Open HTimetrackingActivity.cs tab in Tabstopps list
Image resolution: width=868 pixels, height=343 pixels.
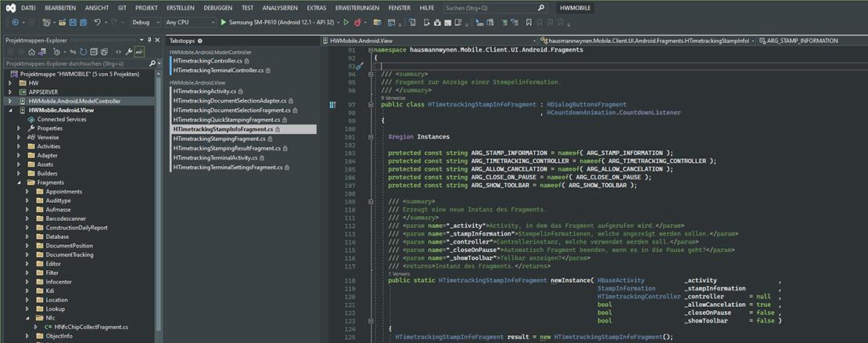[x=205, y=91]
